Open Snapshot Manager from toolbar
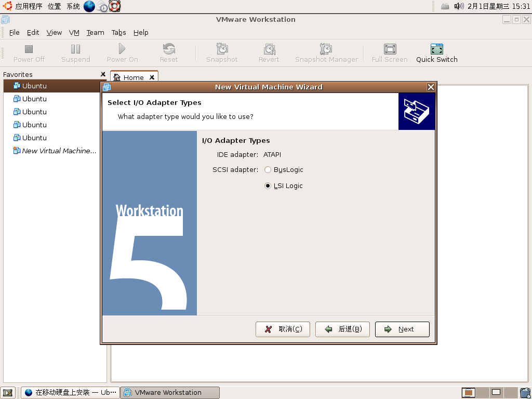This screenshot has width=532, height=399. pyautogui.click(x=326, y=54)
